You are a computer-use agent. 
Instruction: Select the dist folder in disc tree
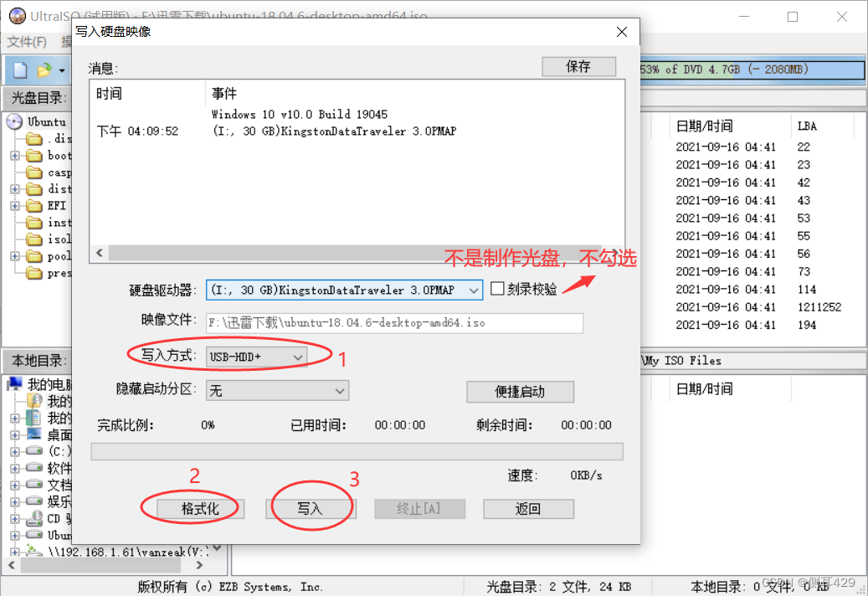pyautogui.click(x=34, y=188)
